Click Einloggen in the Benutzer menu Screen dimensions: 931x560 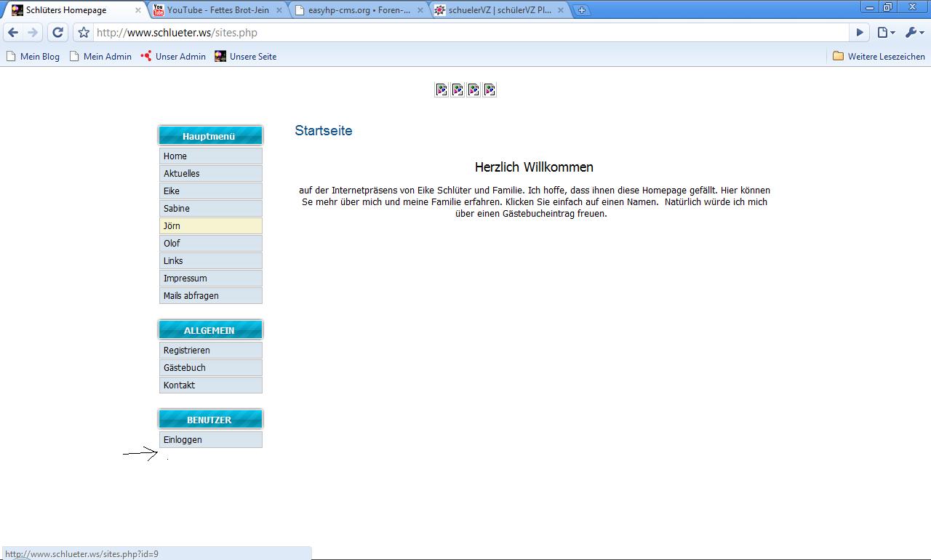(210, 440)
